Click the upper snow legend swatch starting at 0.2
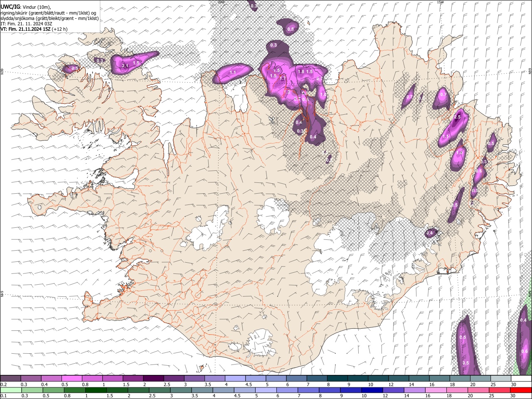Screen dimensions: 532x399 10,379
